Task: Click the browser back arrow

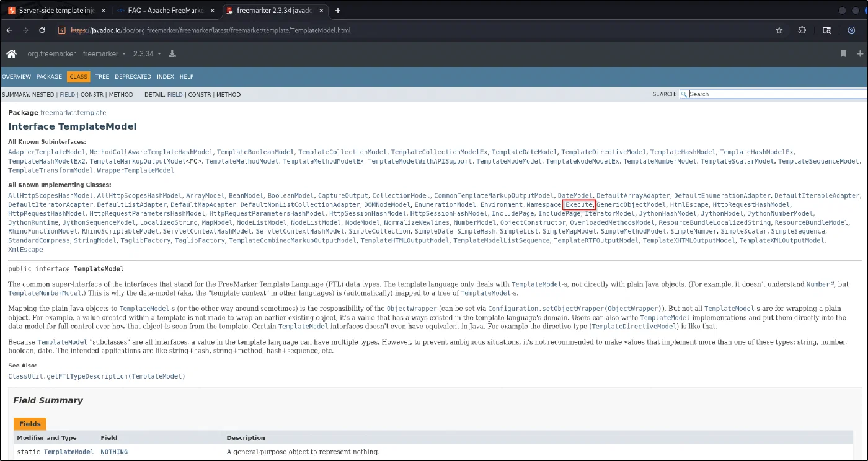Action: pyautogui.click(x=9, y=30)
